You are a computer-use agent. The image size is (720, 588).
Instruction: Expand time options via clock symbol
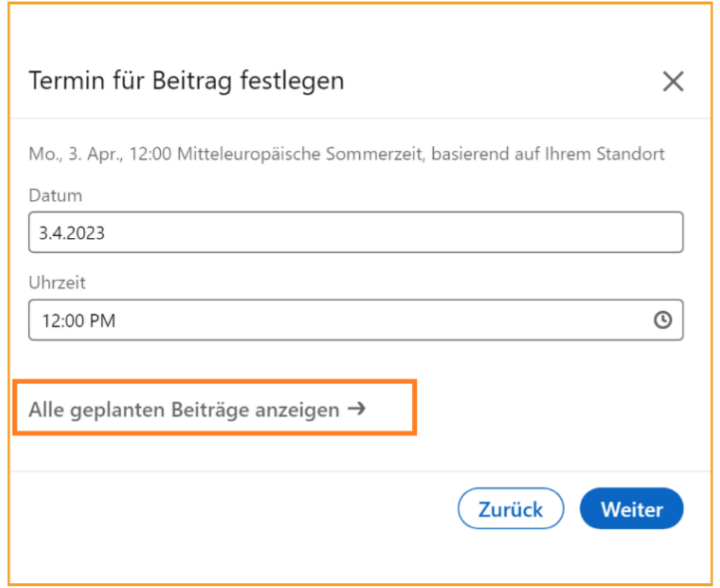click(x=663, y=320)
